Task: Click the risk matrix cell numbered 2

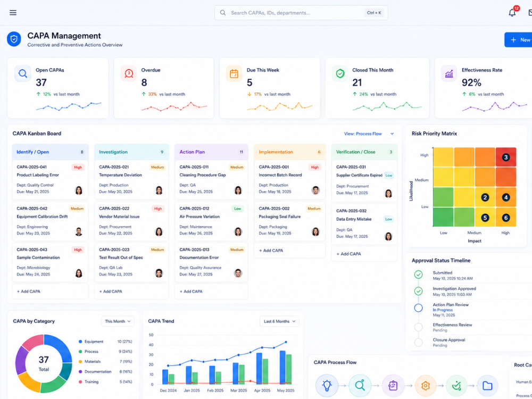Action: click(485, 197)
